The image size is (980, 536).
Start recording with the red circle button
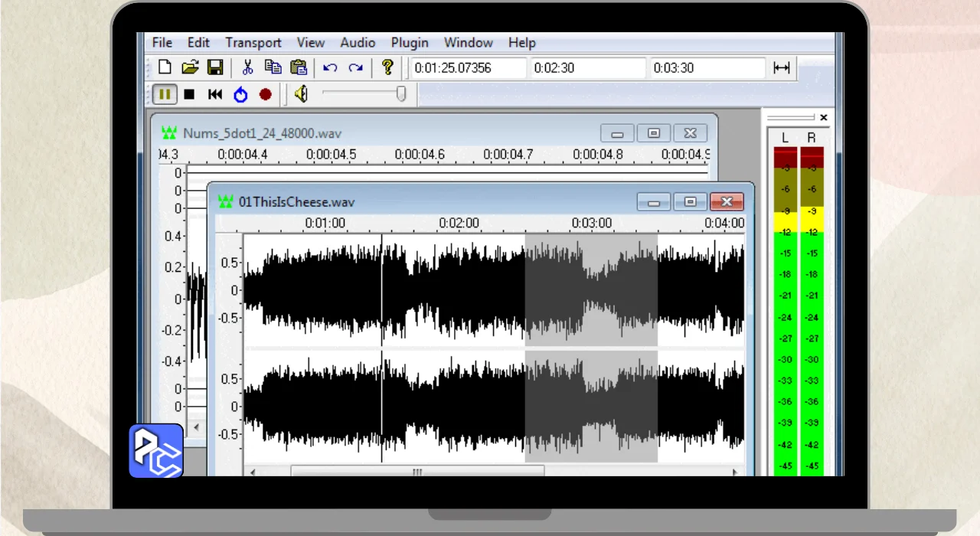265,94
